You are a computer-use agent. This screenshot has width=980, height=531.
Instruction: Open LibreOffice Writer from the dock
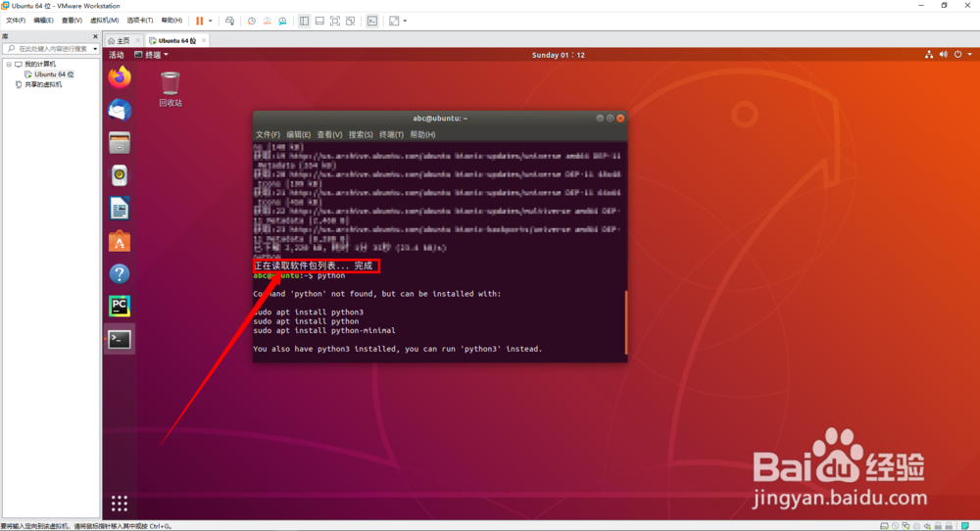120,209
